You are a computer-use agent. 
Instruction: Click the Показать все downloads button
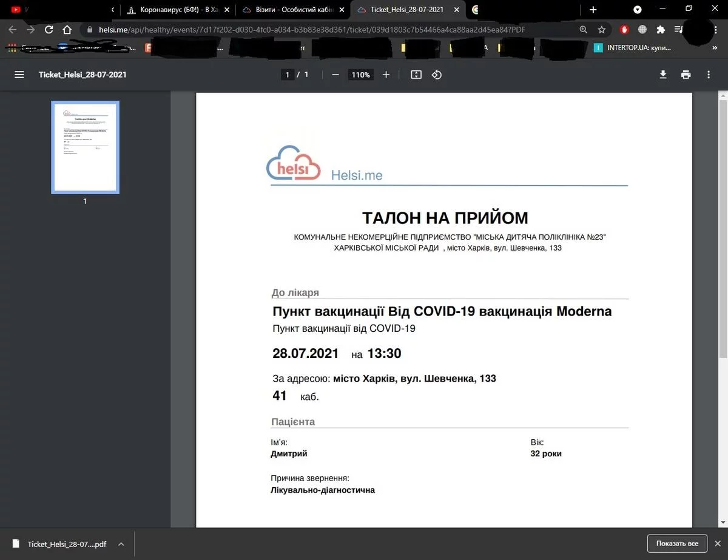tap(676, 544)
